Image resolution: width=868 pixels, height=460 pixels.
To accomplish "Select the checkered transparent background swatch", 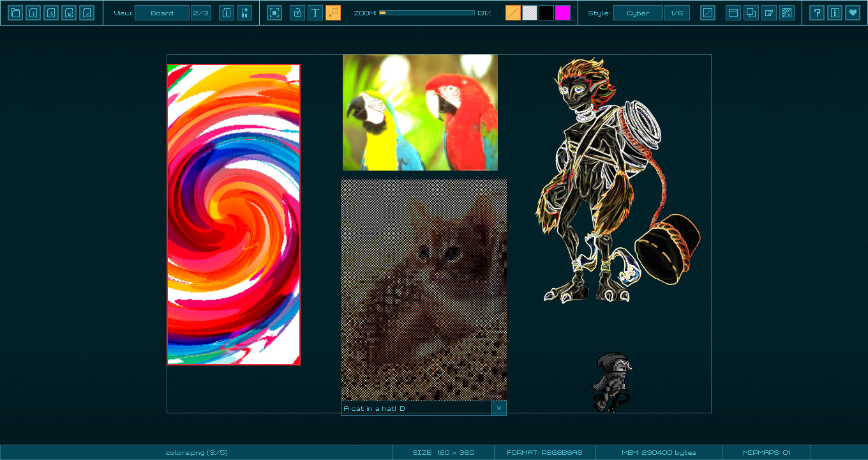I will click(x=530, y=13).
